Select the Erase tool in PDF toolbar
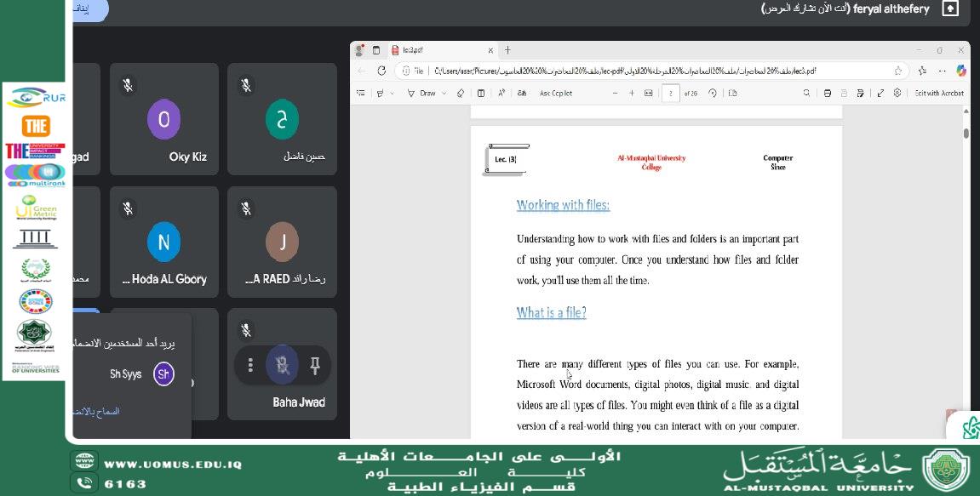This screenshot has height=496, width=980. 461,93
